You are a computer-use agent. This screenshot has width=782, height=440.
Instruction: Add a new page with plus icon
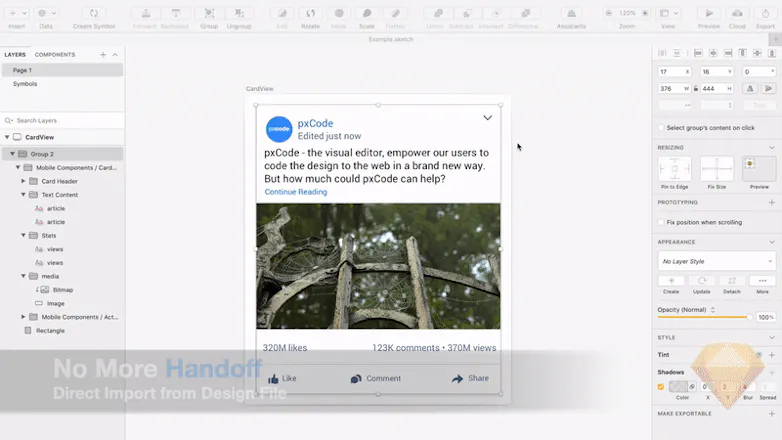click(103, 55)
